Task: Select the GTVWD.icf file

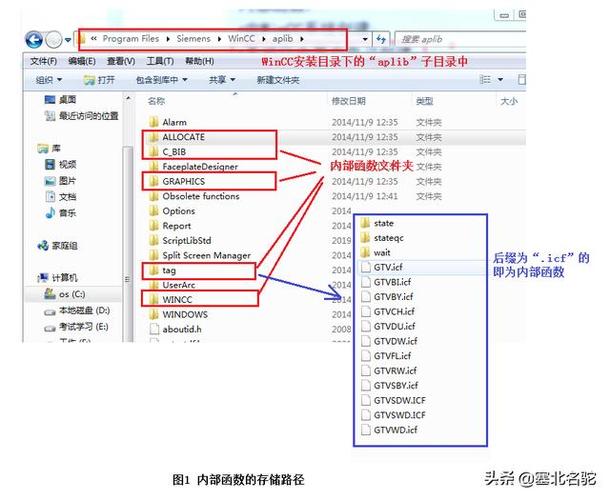Action: coord(389,430)
